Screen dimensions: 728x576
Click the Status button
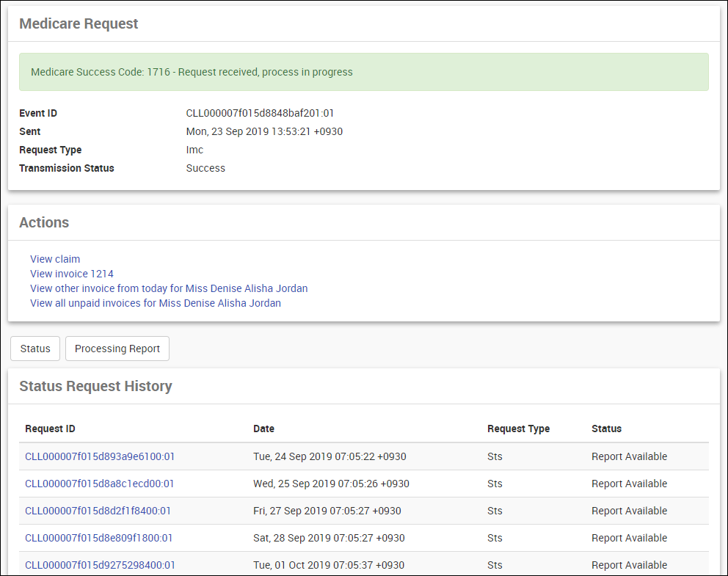[35, 349]
